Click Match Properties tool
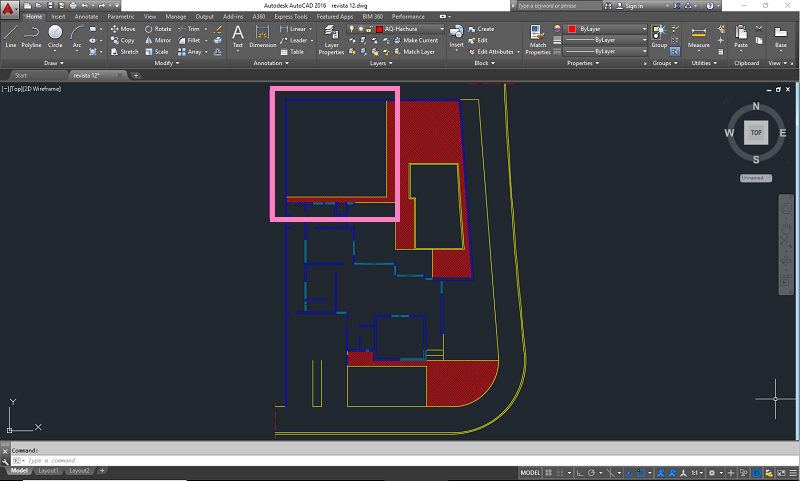 click(x=538, y=40)
